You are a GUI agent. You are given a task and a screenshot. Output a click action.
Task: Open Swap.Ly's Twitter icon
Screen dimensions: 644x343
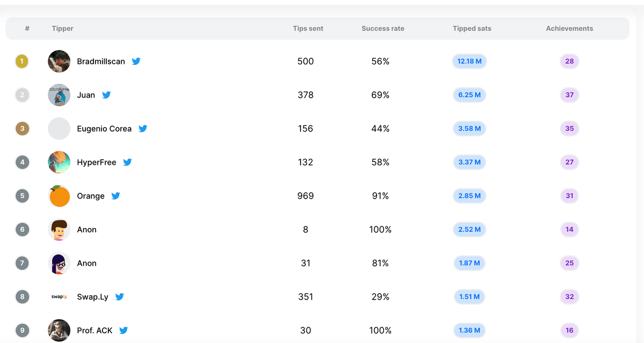(x=120, y=297)
